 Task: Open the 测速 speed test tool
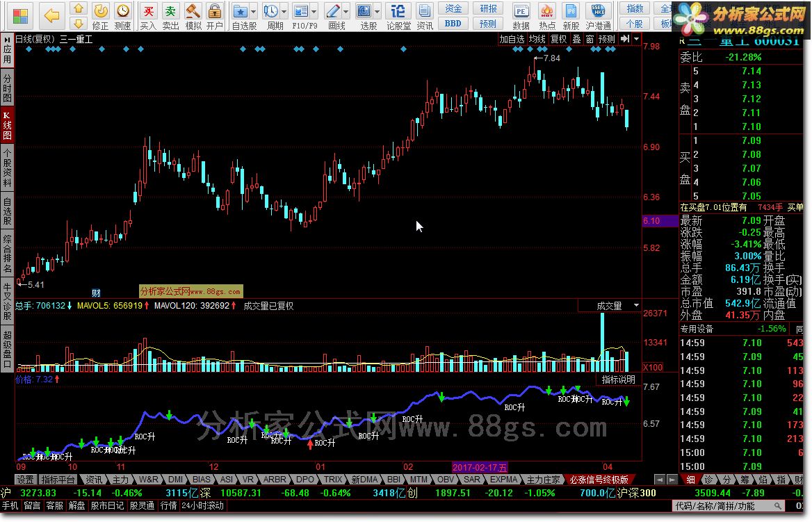123,16
